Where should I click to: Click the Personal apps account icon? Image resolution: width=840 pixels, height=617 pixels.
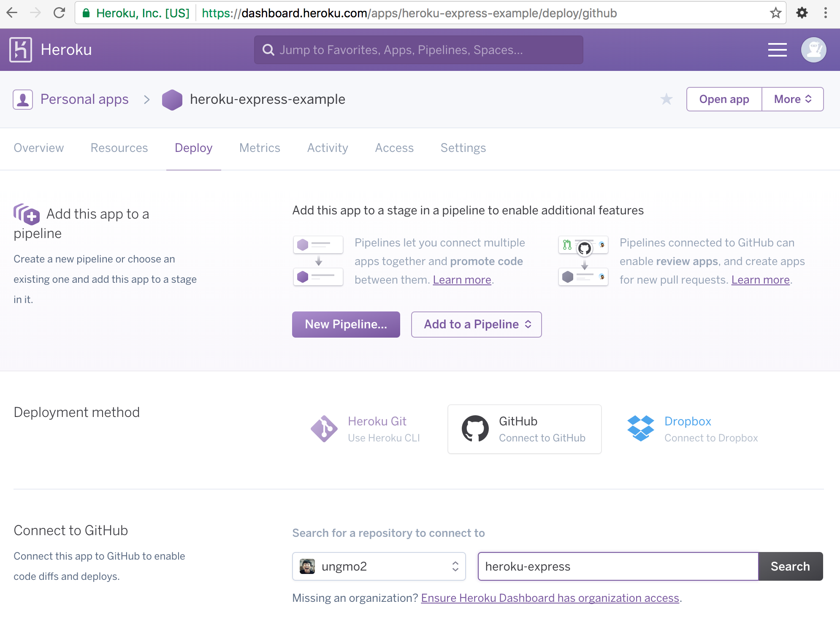(23, 99)
